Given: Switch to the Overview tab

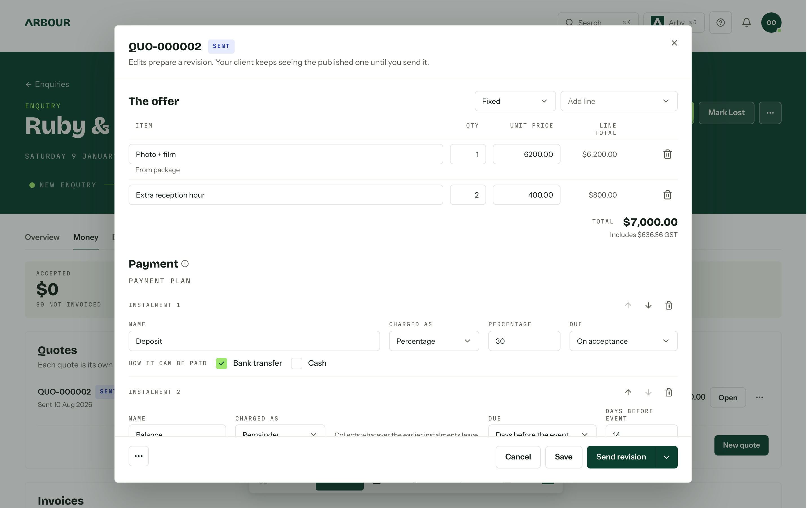Looking at the screenshot, I should [x=42, y=237].
